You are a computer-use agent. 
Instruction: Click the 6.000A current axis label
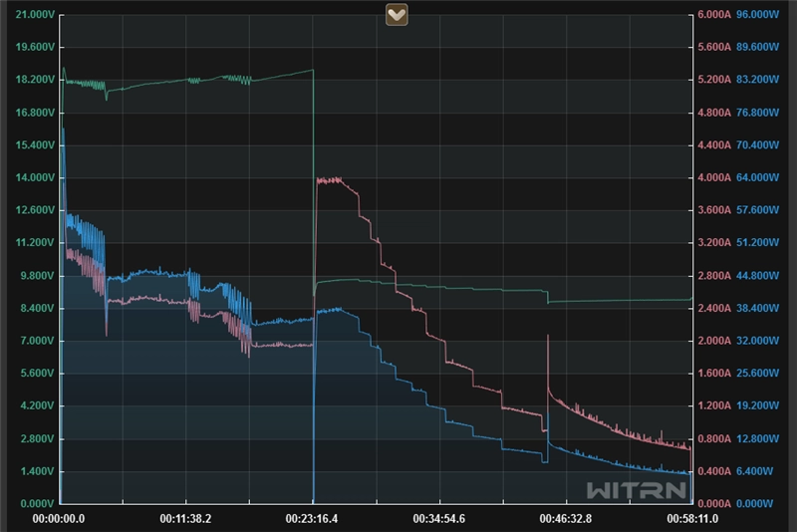pos(714,15)
